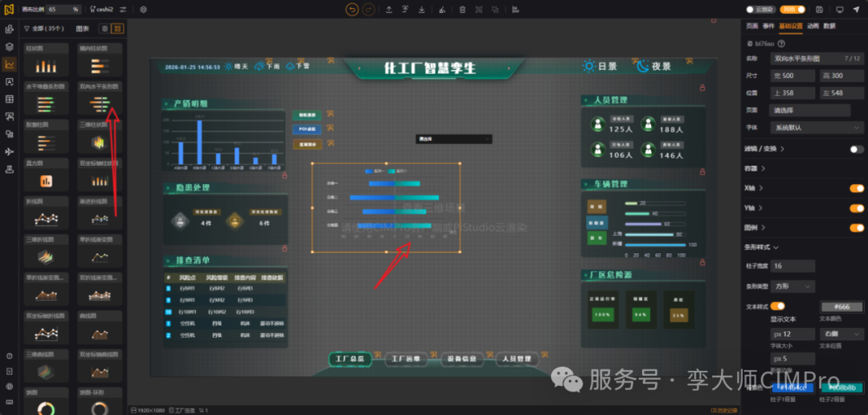The width and height of the screenshot is (868, 415).
Task: Select the 三维柱状图 chart thumbnail
Action: point(100,137)
